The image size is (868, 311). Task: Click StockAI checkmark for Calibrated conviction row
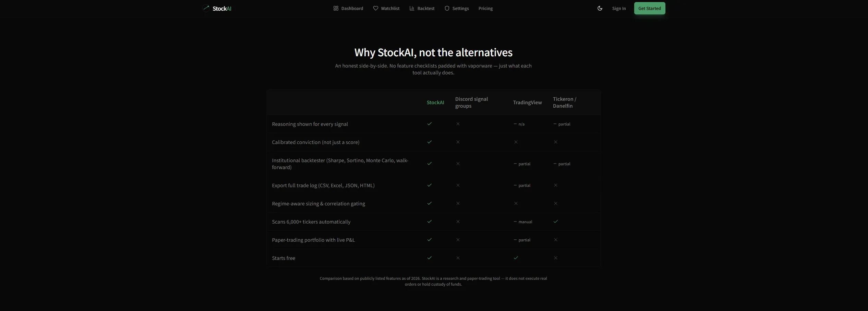pos(430,142)
